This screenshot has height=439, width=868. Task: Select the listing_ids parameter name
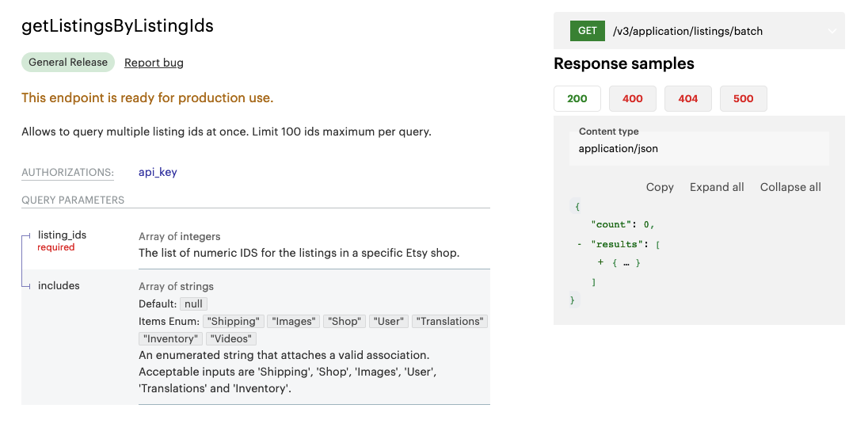(62, 235)
